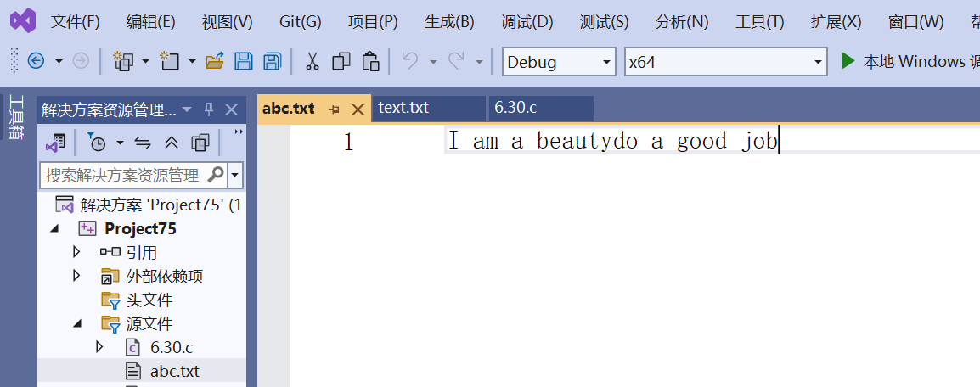This screenshot has height=387, width=980.
Task: Click the paste clipboard icon
Action: (370, 61)
